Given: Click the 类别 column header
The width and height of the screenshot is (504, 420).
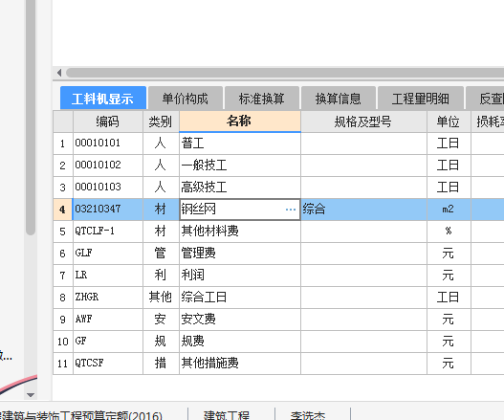Looking at the screenshot, I should coord(161,122).
